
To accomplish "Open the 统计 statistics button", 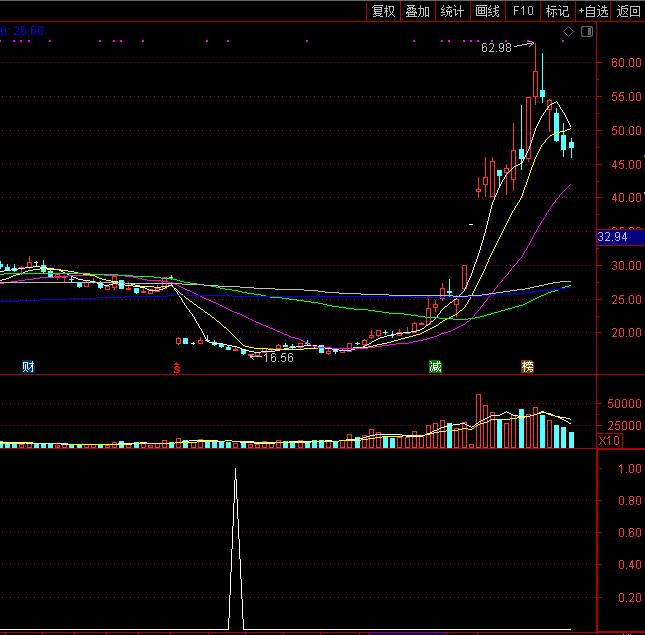I will pyautogui.click(x=452, y=11).
